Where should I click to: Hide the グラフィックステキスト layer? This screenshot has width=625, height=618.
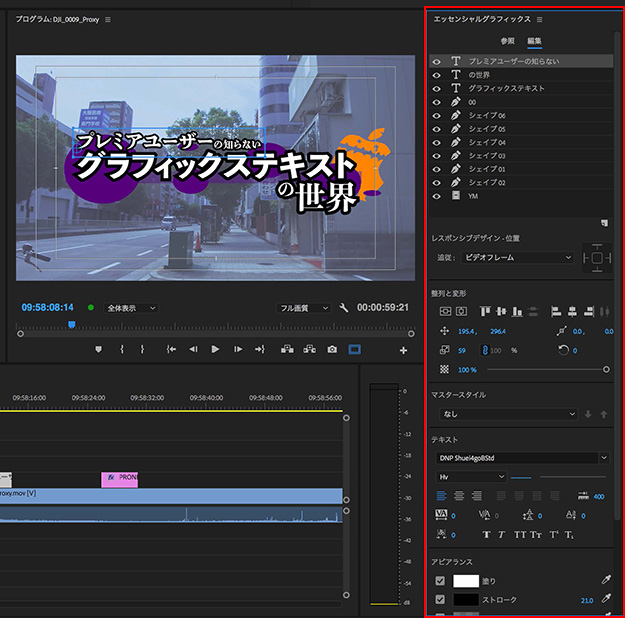pos(437,89)
